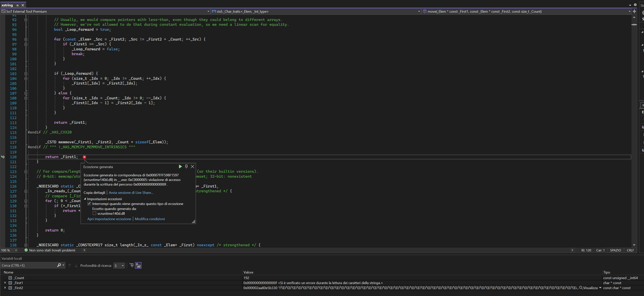Click the Nome column header
Viewport: 644px width, 296px height.
[122, 272]
